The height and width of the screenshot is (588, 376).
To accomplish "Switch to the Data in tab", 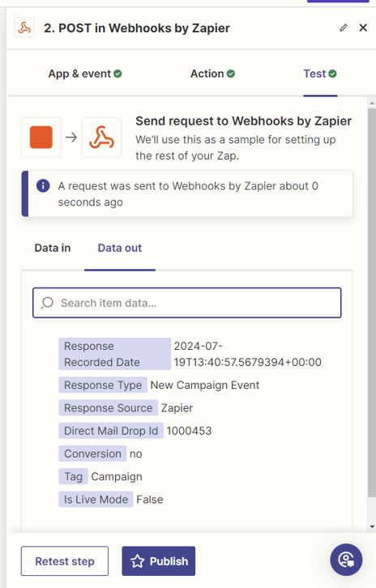I will coord(53,248).
